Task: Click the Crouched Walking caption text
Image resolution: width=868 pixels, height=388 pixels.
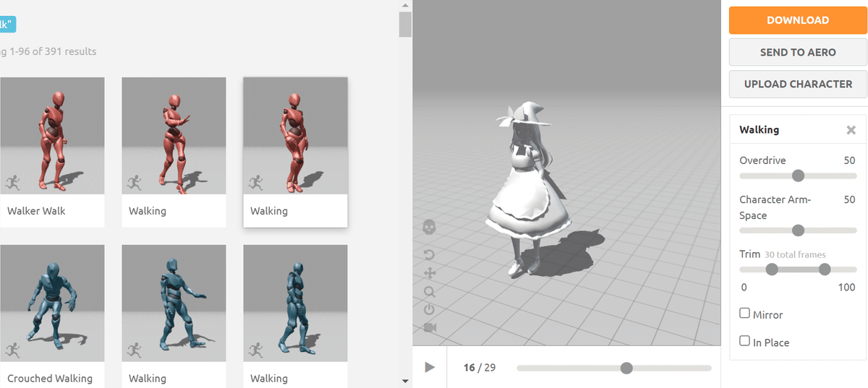Action: coord(50,379)
